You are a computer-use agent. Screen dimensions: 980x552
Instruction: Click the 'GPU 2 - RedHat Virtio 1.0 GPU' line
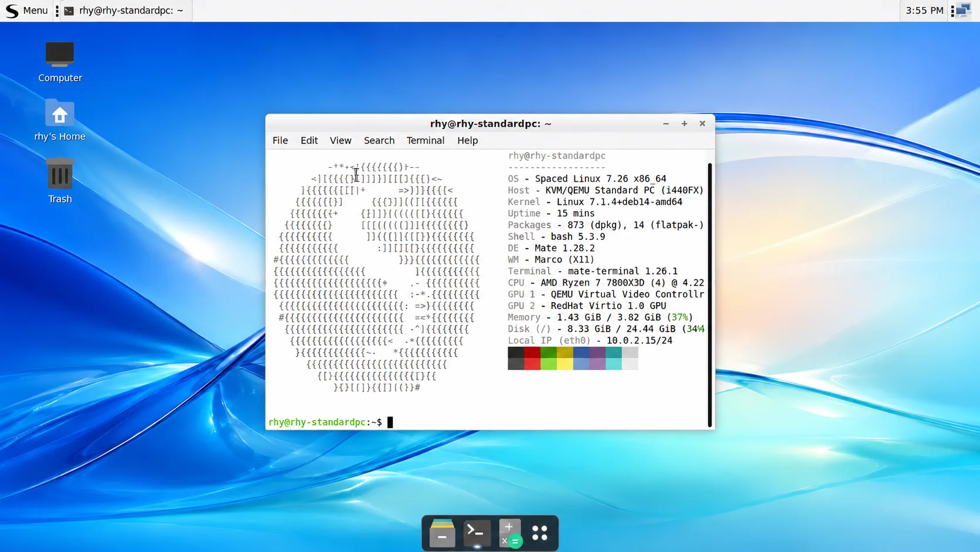coord(587,306)
